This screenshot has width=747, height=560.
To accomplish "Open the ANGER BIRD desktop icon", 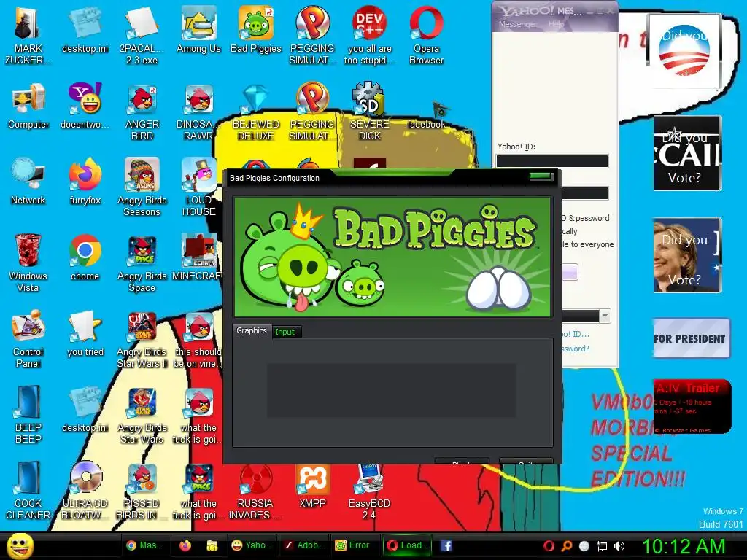I will [x=142, y=112].
